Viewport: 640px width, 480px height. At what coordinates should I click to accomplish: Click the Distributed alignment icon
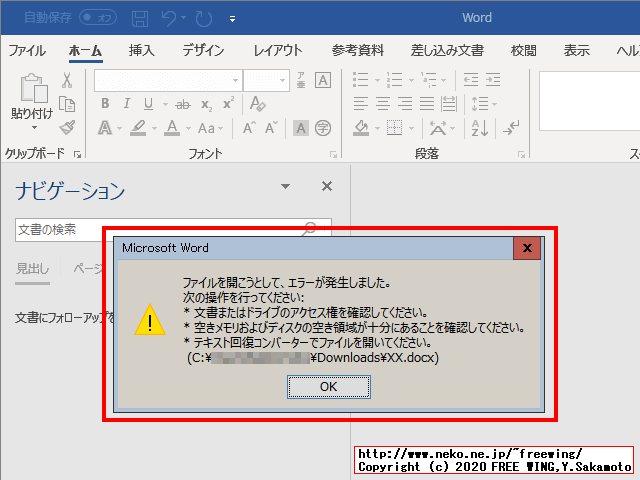449,104
